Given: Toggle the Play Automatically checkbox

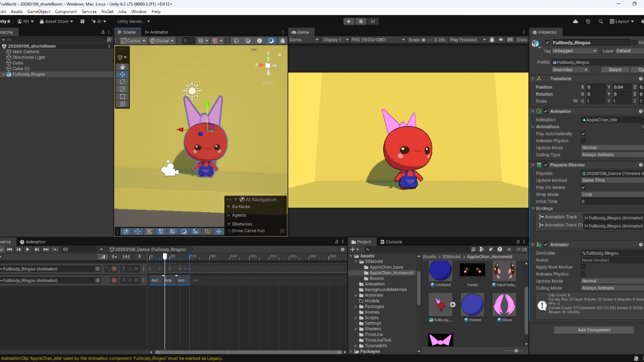Looking at the screenshot, I should (583, 134).
